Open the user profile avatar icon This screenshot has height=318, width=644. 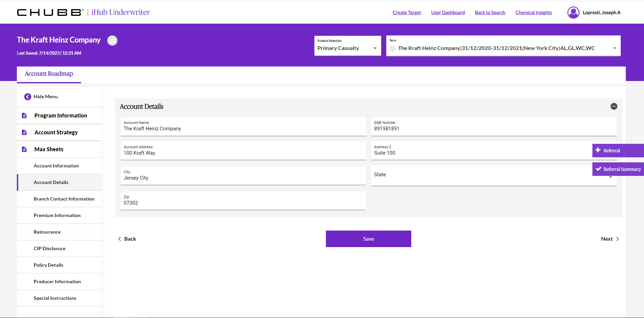[573, 12]
